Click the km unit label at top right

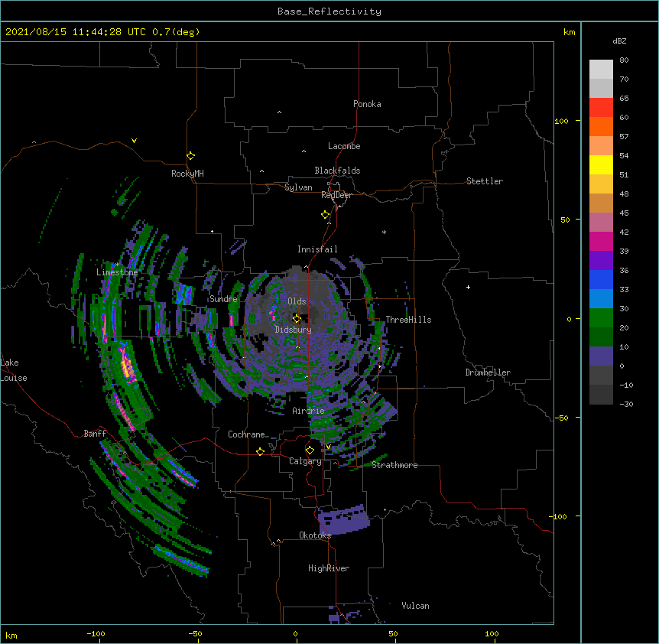pyautogui.click(x=569, y=32)
